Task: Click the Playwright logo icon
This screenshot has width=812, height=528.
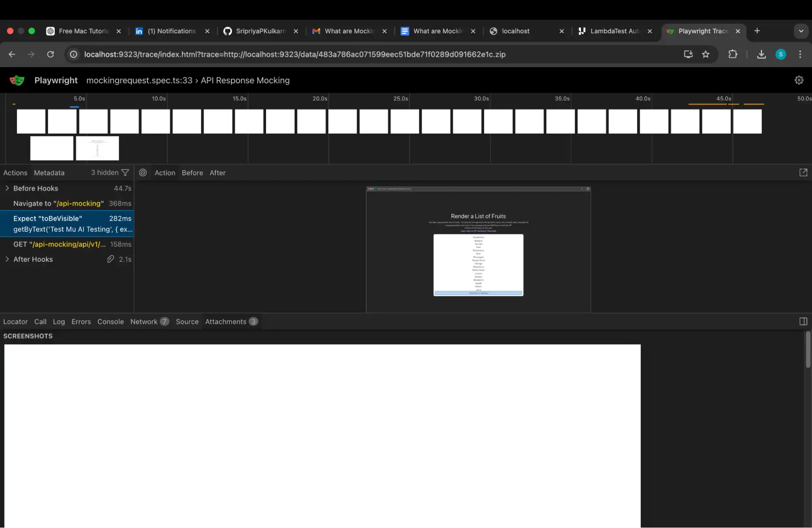Action: tap(17, 80)
